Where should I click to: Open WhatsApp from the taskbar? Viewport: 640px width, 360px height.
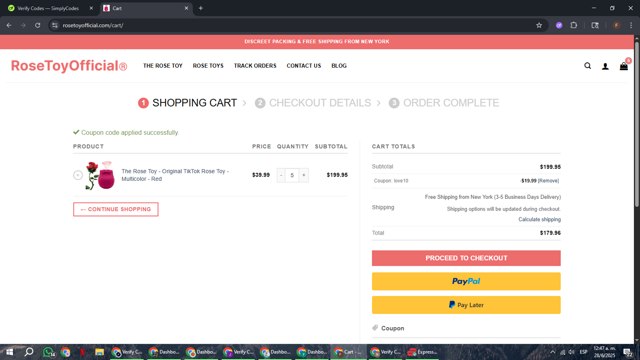(x=48, y=352)
